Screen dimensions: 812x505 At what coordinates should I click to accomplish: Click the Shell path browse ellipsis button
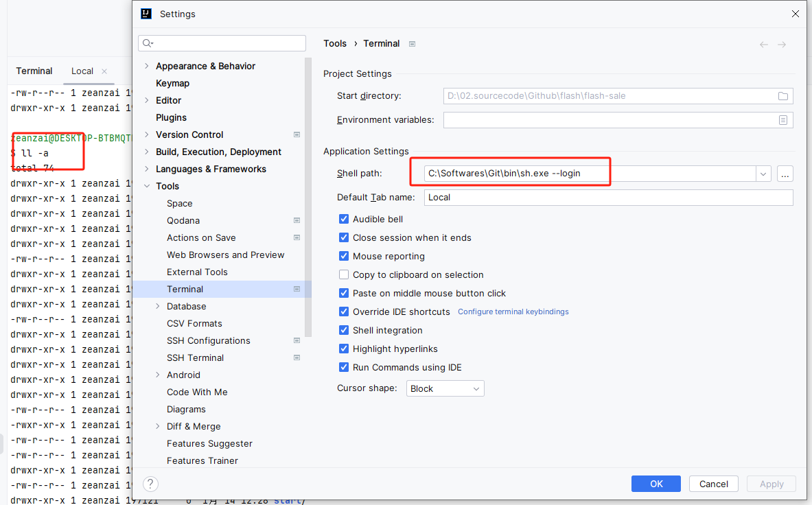[x=785, y=174]
